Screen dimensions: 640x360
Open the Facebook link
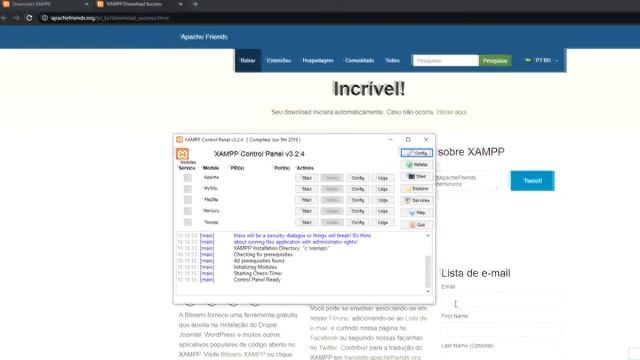click(324, 338)
